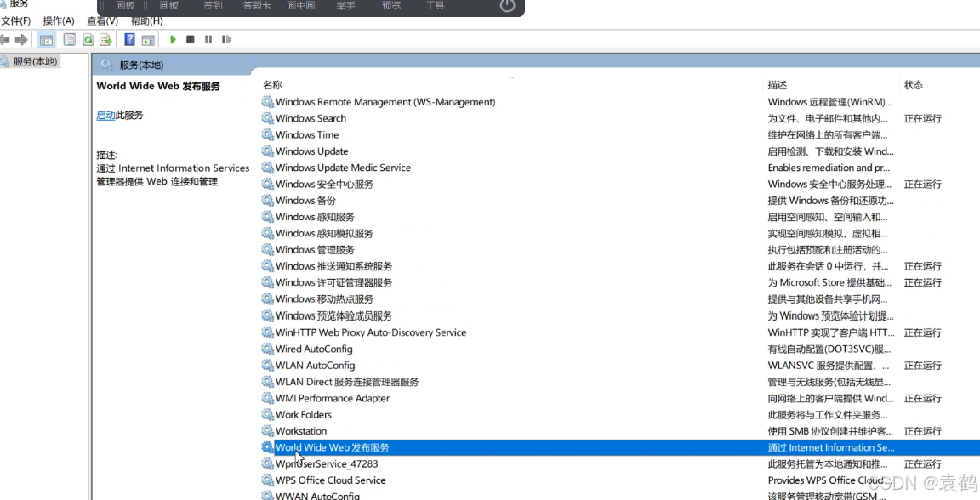The height and width of the screenshot is (500, 980).
Task: Open the Properties toolbar icon
Action: click(70, 40)
